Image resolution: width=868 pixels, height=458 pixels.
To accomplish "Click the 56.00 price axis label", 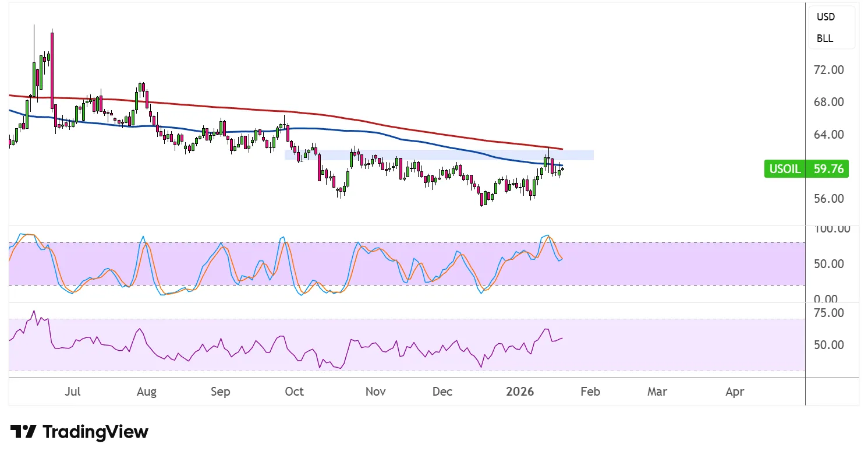I will [x=828, y=199].
